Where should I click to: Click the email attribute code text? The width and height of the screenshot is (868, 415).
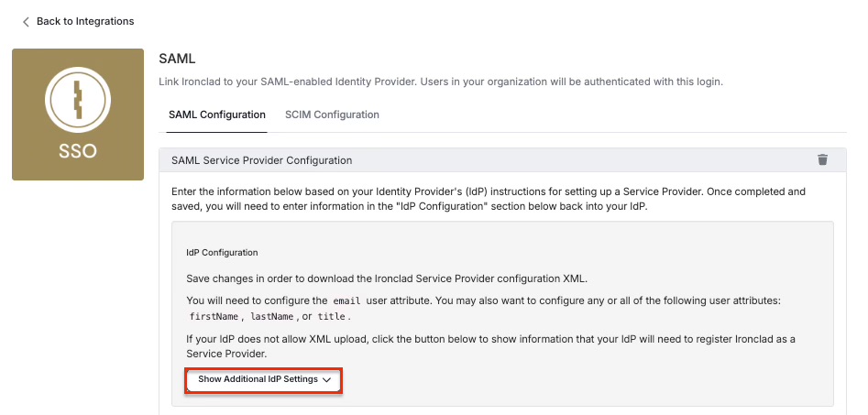(x=347, y=301)
